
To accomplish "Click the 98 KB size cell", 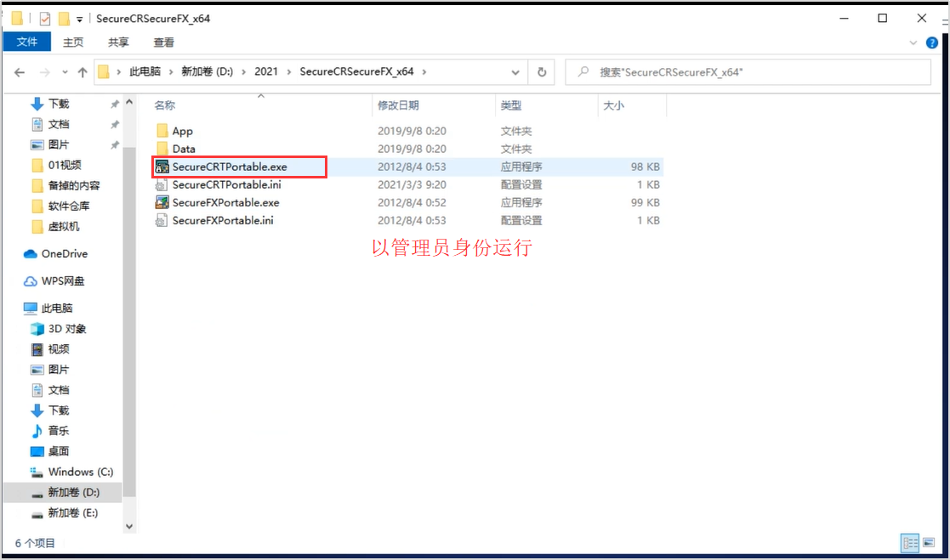I will [645, 167].
